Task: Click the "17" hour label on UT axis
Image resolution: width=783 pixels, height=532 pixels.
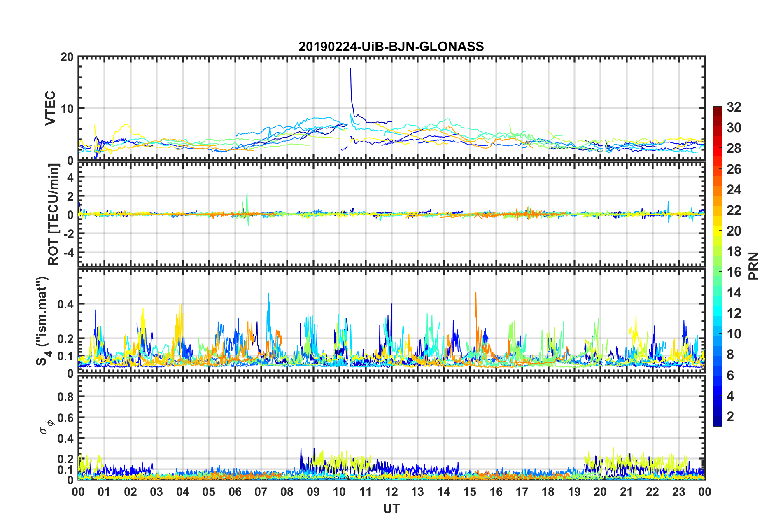Action: [x=522, y=492]
